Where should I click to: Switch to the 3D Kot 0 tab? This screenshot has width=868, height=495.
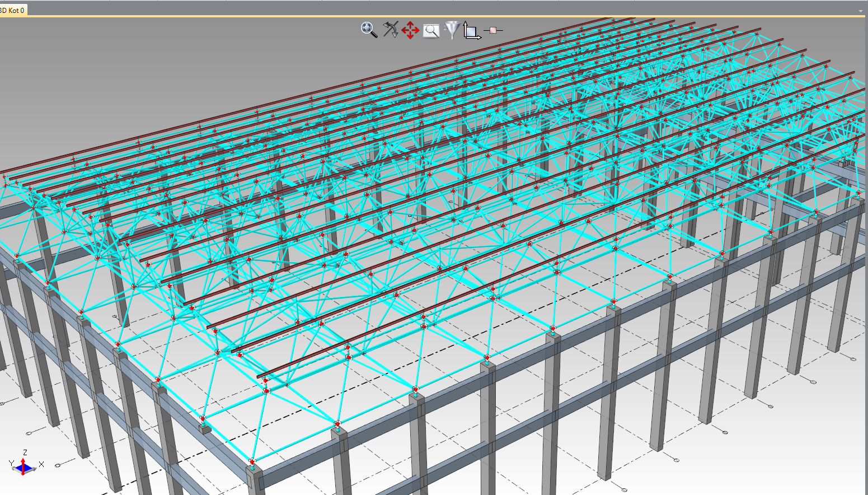pyautogui.click(x=12, y=10)
